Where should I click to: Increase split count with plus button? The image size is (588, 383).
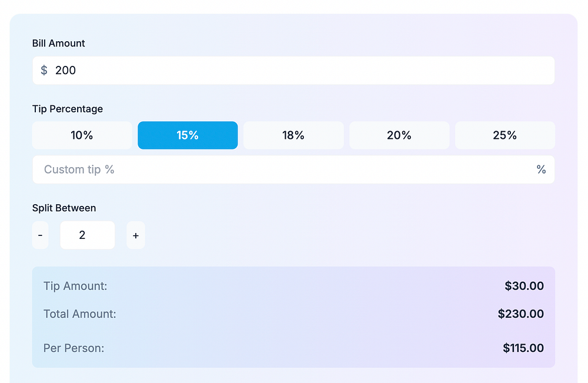[136, 235]
